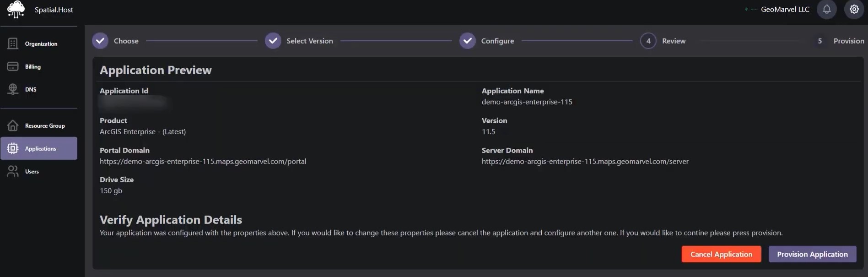Click the Resource Group house icon

[13, 125]
